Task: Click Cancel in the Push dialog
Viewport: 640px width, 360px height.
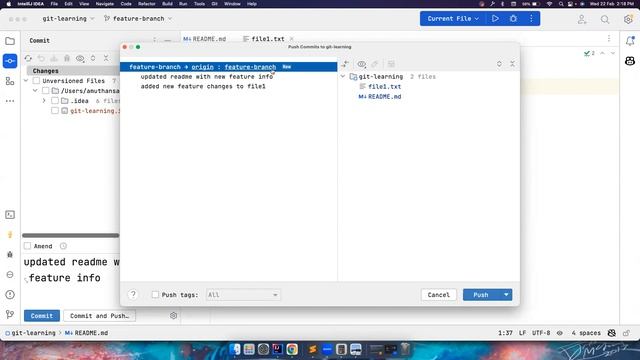Action: tap(439, 295)
